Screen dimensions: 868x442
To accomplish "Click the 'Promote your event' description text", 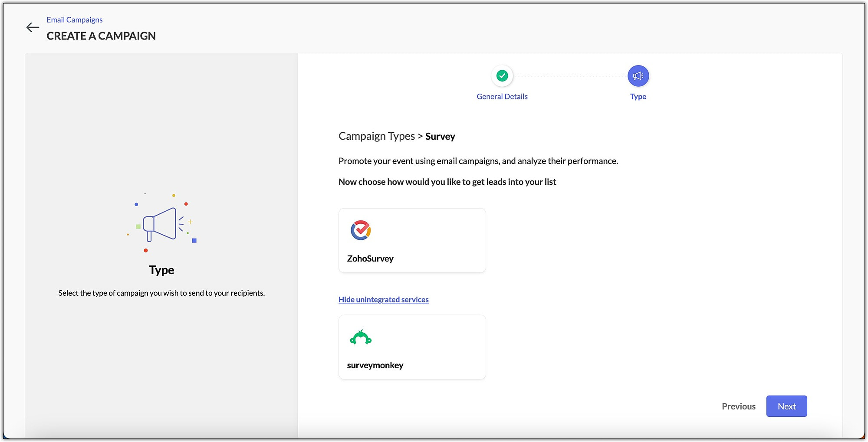I will click(x=478, y=161).
